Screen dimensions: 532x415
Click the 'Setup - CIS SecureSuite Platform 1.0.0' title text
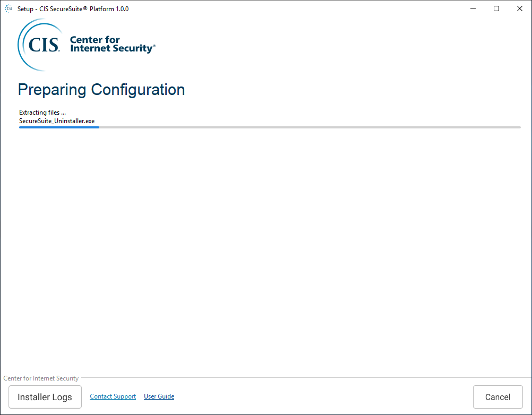coord(73,9)
